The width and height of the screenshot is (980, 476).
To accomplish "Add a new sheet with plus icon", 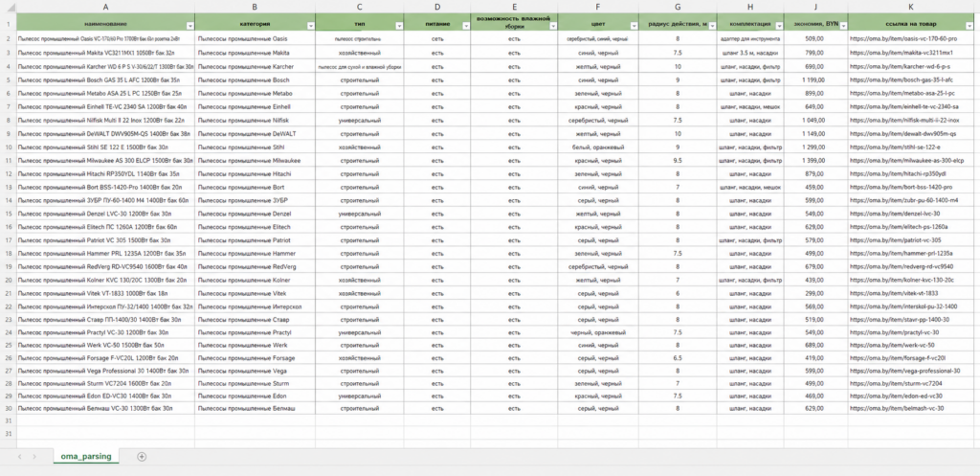I will [x=142, y=457].
